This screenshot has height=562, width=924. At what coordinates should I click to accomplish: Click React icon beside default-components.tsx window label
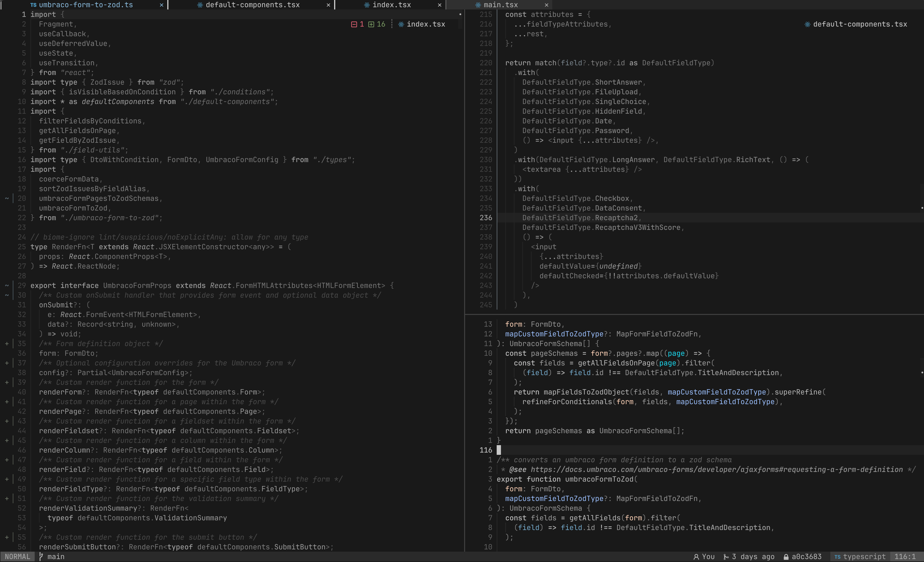pos(807,24)
